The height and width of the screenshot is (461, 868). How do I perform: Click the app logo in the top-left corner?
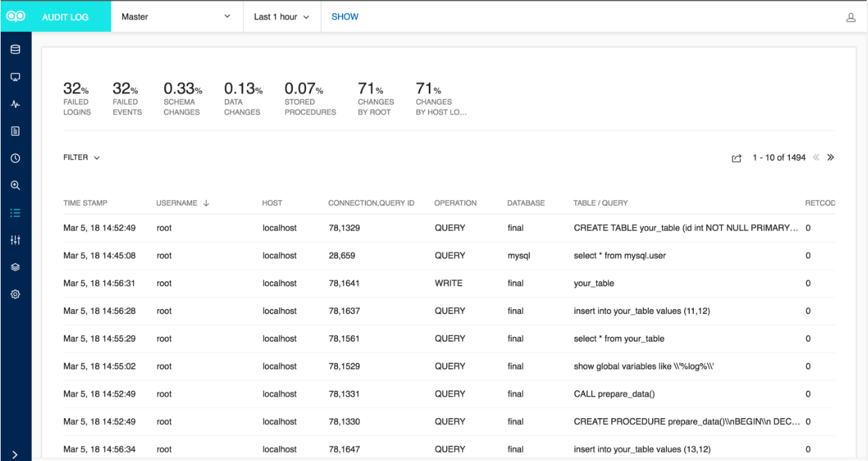click(x=15, y=17)
